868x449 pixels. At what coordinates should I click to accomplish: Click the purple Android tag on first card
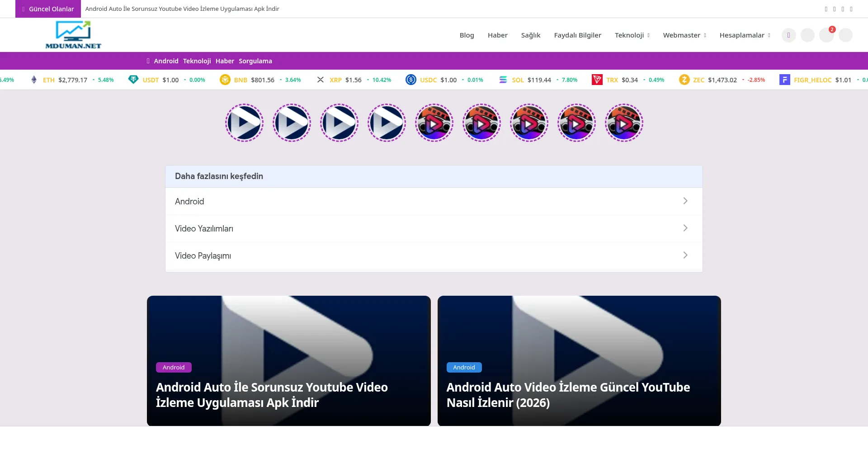[174, 367]
